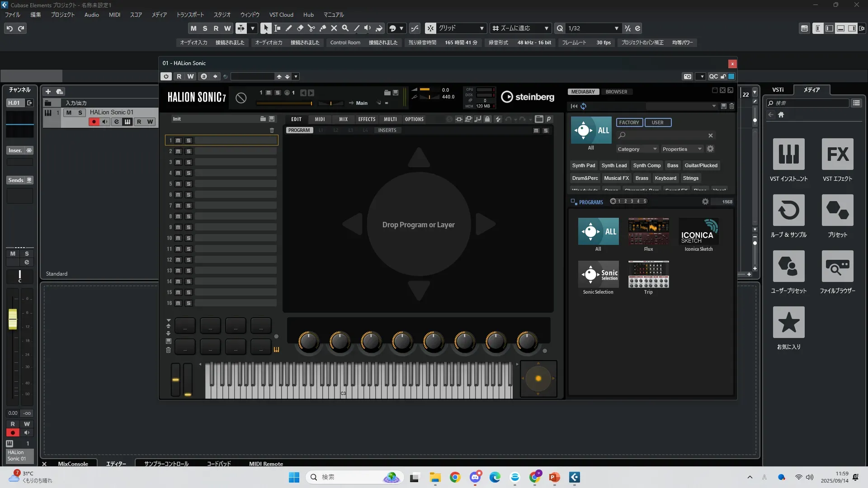
Task: Click the channel volume fader handle
Action: (x=13, y=319)
